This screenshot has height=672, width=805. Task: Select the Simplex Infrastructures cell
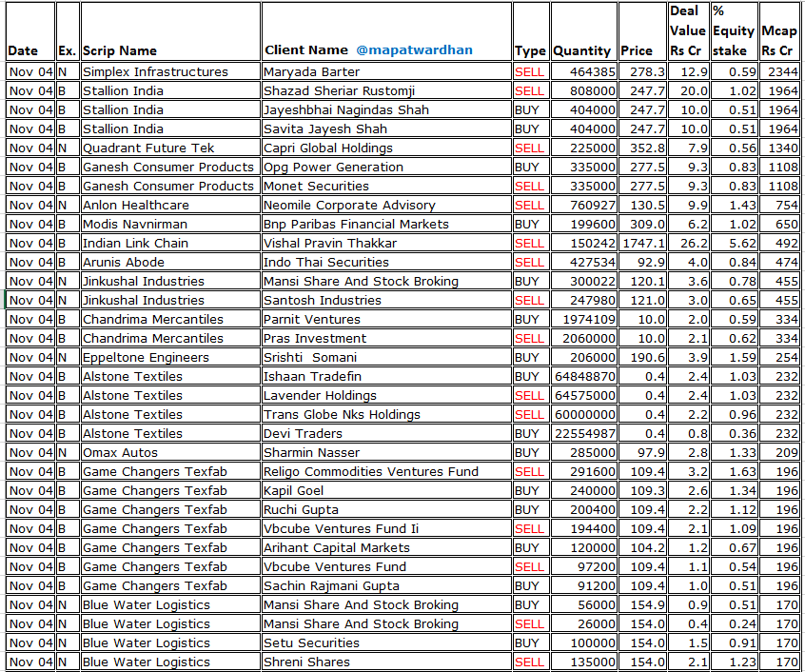pyautogui.click(x=171, y=72)
